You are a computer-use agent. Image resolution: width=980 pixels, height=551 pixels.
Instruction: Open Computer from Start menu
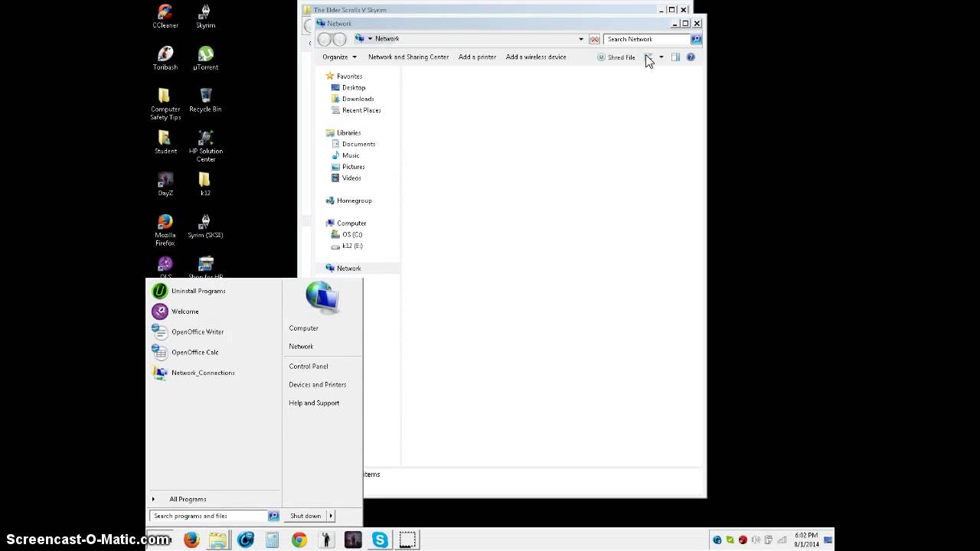tap(303, 328)
